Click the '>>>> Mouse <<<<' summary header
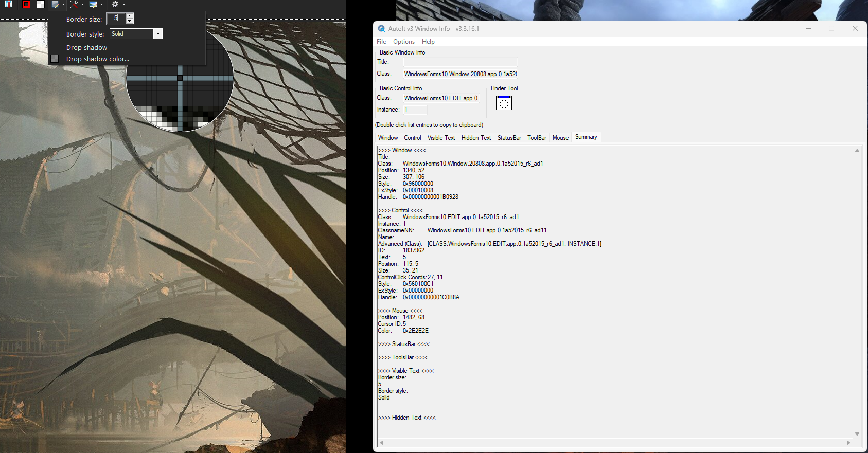Viewport: 868px width, 453px height. tap(400, 311)
